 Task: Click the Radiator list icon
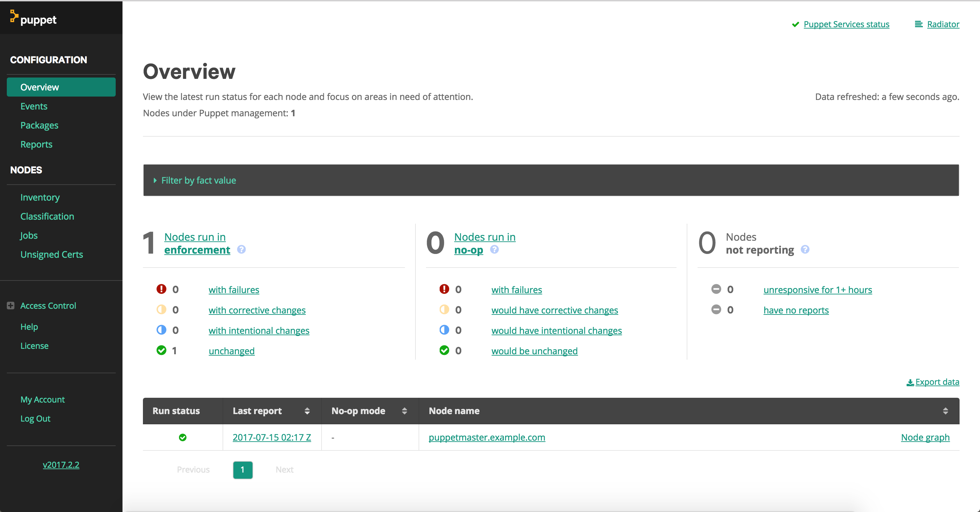point(918,24)
